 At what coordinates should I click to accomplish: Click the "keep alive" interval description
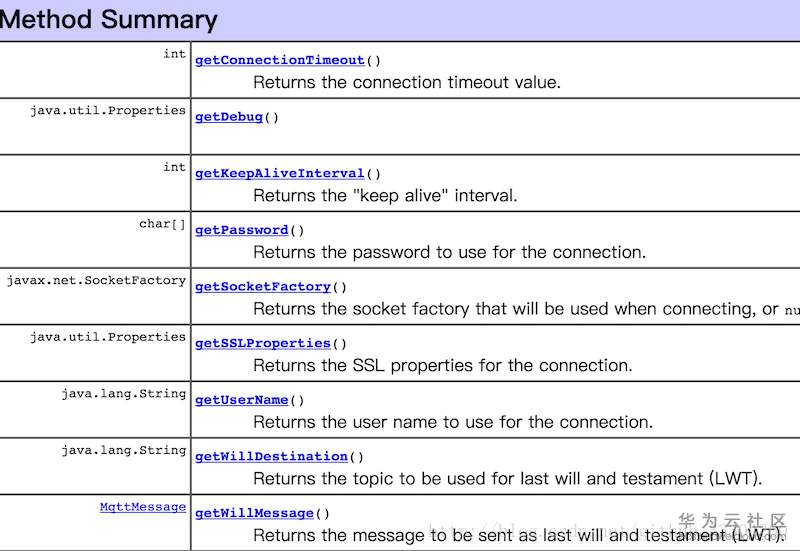pos(385,196)
